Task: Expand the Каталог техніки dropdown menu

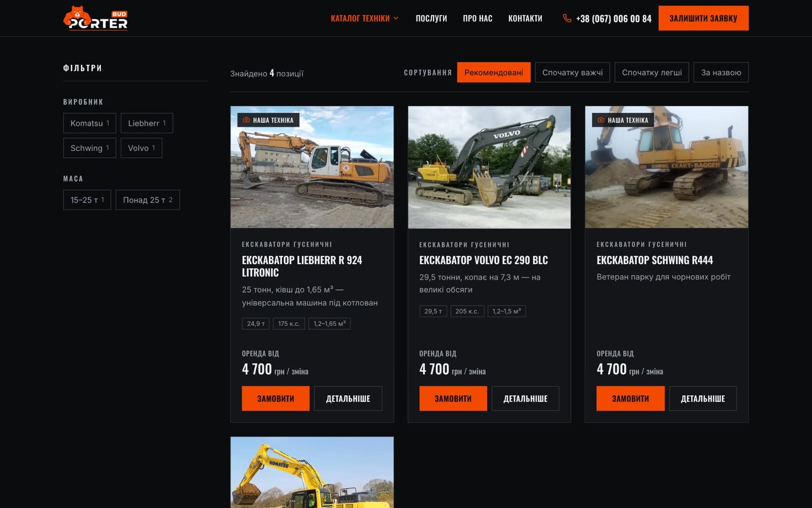Action: [364, 18]
